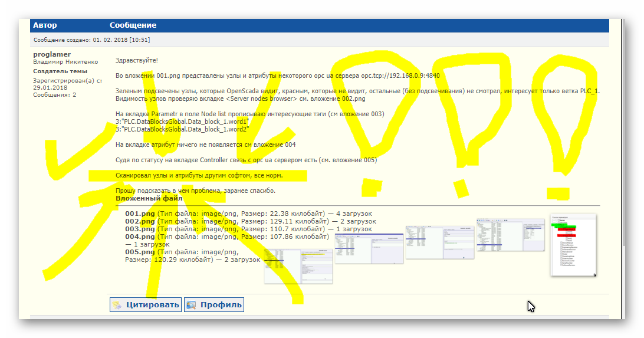The height and width of the screenshot is (338, 644).
Task: Click the opc.tcp://192.168.0.9:4840 server address
Action: click(400, 76)
